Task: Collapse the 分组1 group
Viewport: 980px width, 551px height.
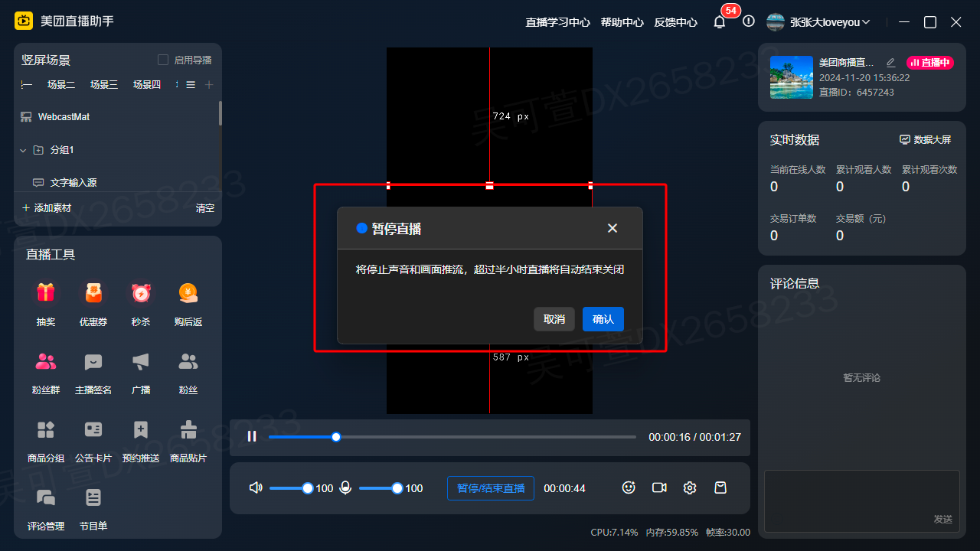Action: click(x=23, y=150)
